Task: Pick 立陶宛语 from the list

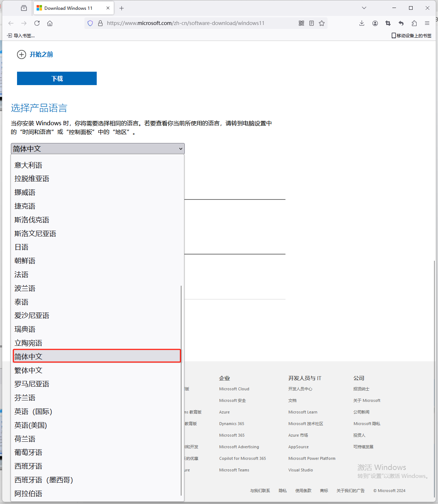Action: tap(96, 343)
